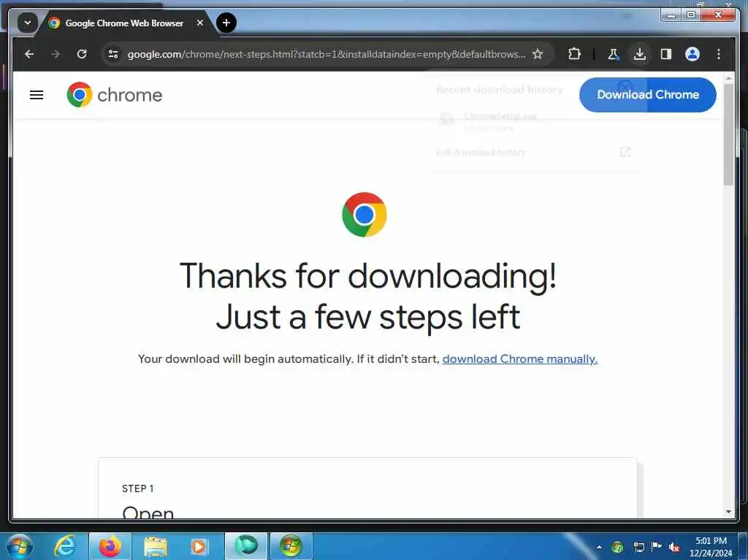This screenshot has width=748, height=560.
Task: Launch Internet Explorer from the taskbar
Action: click(65, 545)
